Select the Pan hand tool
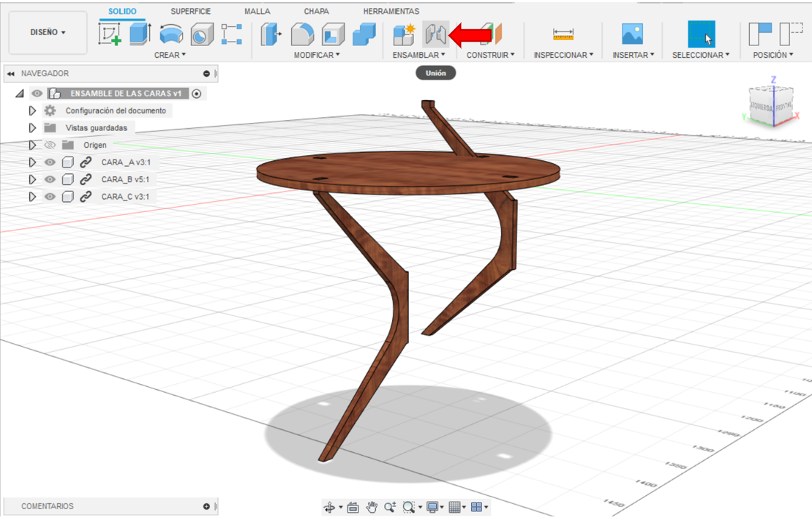 [x=372, y=508]
